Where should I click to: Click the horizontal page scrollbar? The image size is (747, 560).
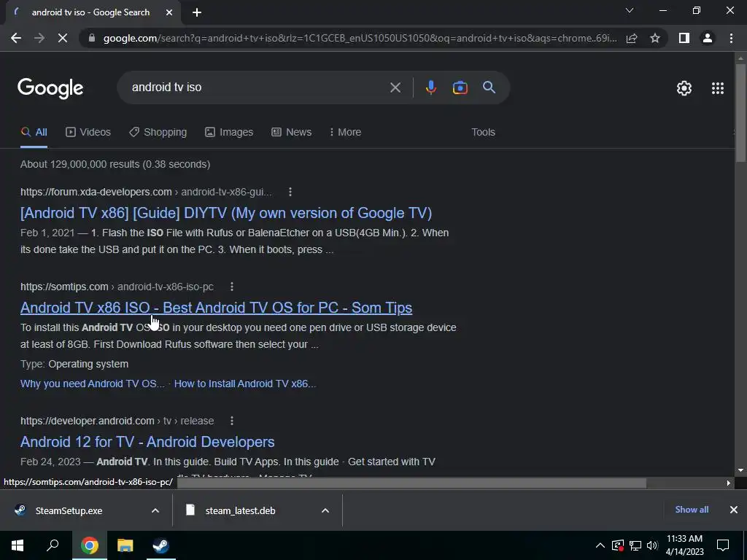coord(411,483)
